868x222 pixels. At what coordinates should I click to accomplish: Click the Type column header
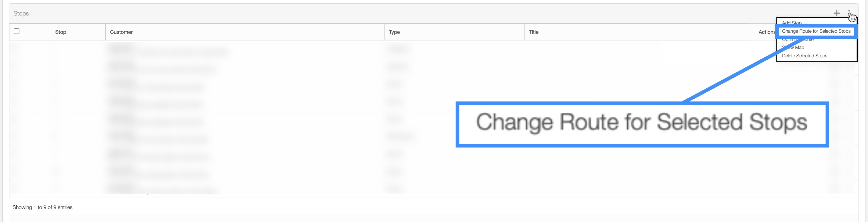(394, 32)
